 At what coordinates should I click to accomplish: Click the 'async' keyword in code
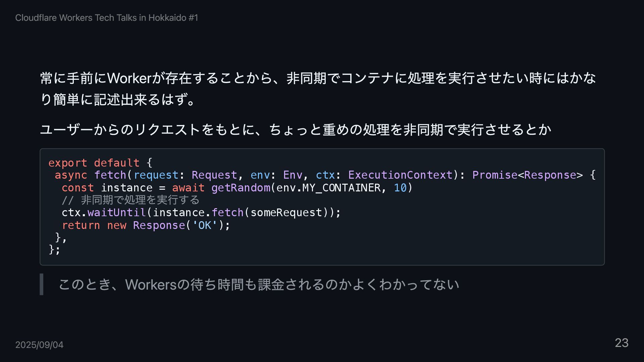[x=71, y=175]
